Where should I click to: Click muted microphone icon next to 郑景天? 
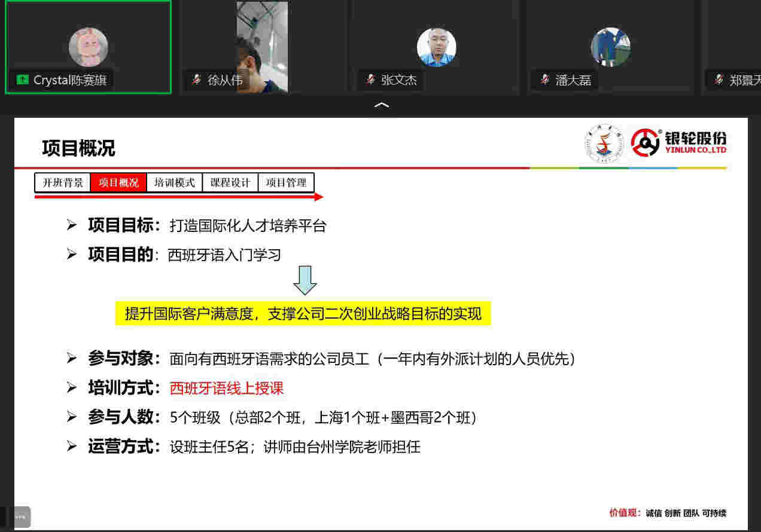pos(719,80)
